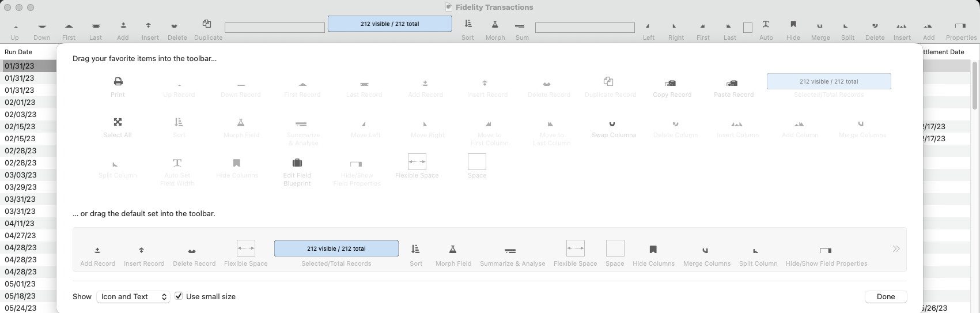Screen dimensions: 980x313
Task: Select the Copy Record icon
Action: [x=671, y=82]
